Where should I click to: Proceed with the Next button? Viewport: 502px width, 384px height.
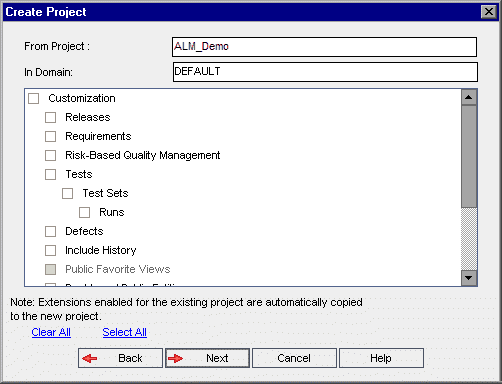(x=207, y=358)
